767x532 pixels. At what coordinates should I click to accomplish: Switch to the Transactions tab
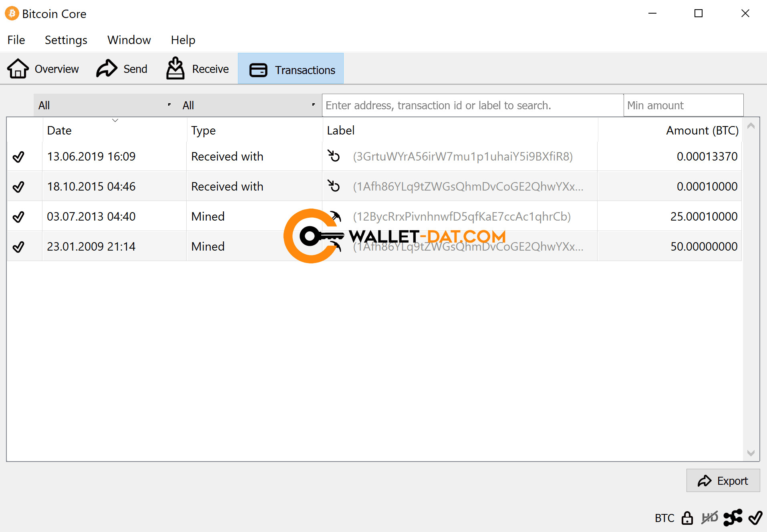pyautogui.click(x=291, y=69)
